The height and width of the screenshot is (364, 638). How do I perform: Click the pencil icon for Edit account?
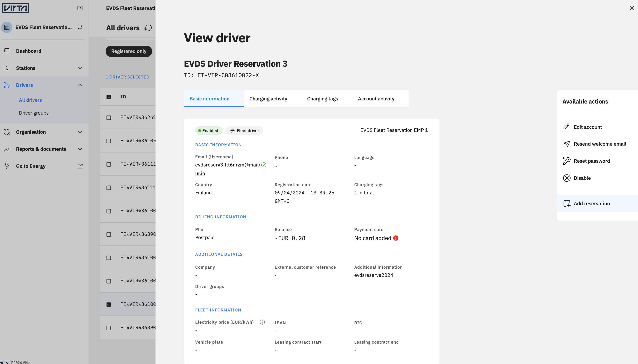567,127
